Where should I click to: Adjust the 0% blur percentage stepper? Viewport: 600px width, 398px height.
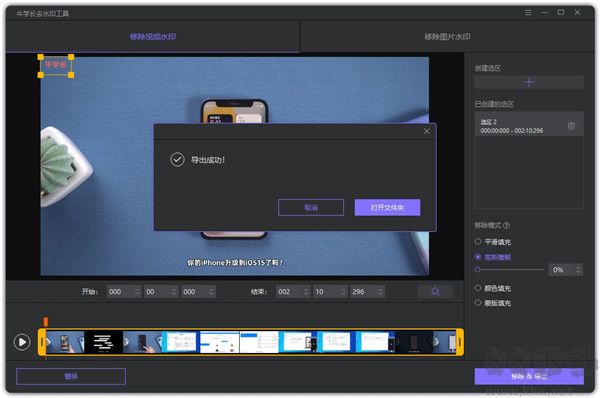(578, 270)
